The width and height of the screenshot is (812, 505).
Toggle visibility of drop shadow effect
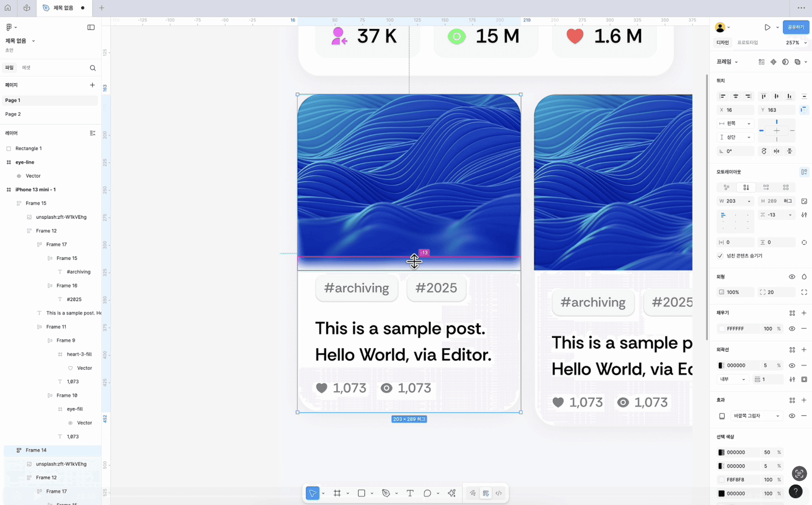pos(792,416)
